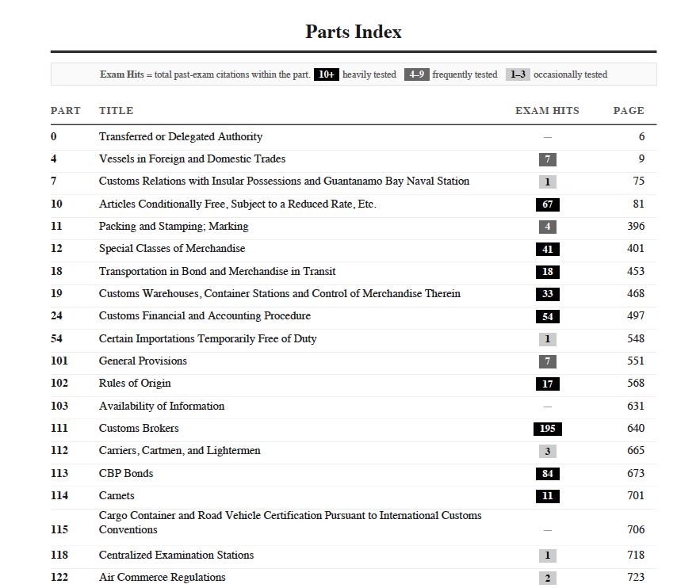Select 'Customs Financial and Accounting Procedure'
700x588 pixels.
point(205,316)
